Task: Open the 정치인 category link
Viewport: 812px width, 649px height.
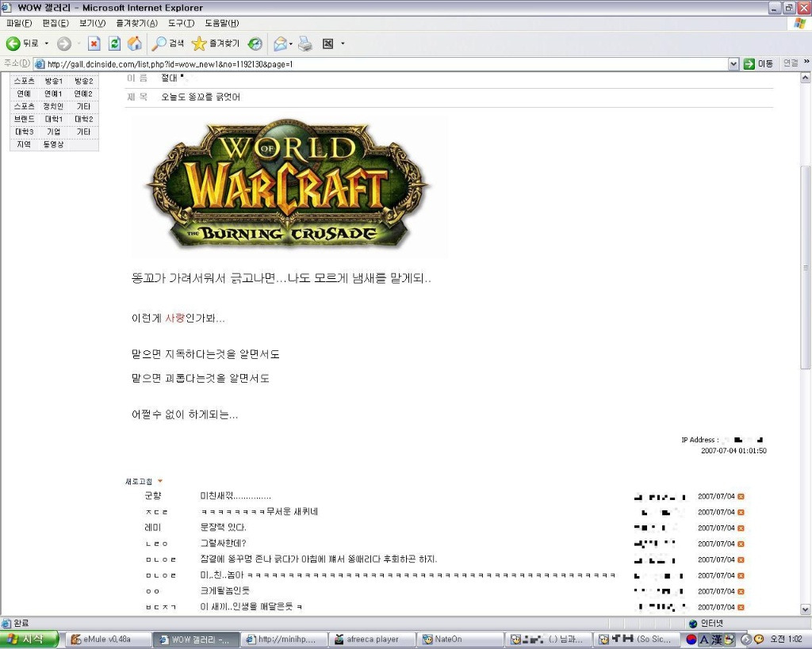Action: 53,107
